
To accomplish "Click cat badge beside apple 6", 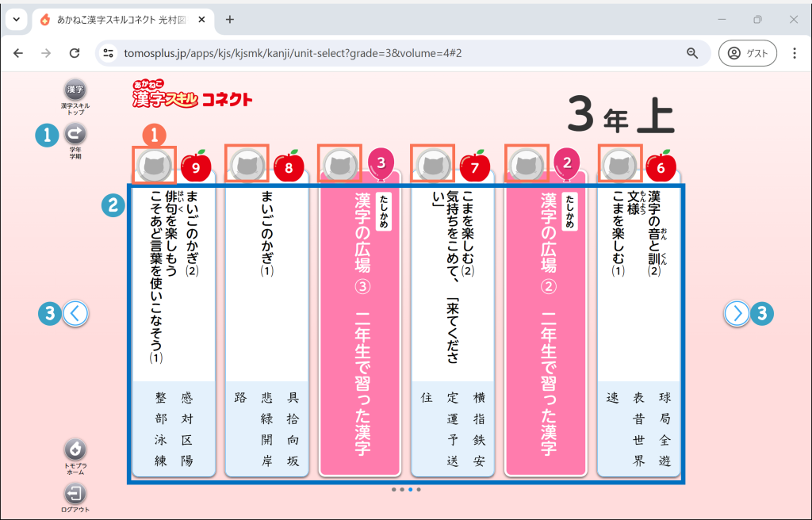I will point(619,165).
